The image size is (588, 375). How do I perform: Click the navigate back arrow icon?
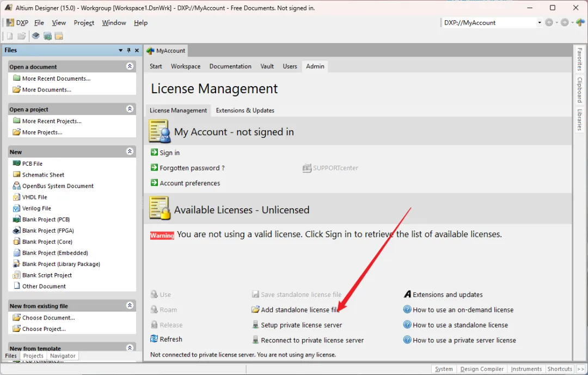click(549, 23)
